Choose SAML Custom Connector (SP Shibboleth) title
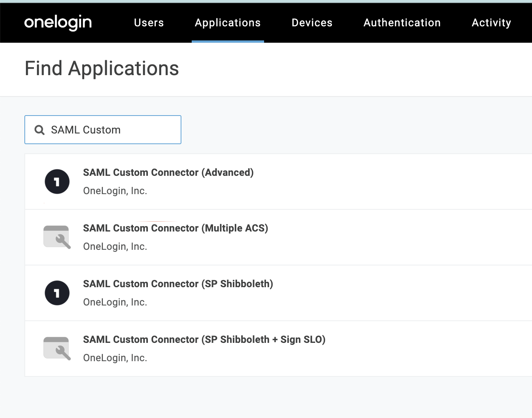This screenshot has height=418, width=532. (178, 284)
